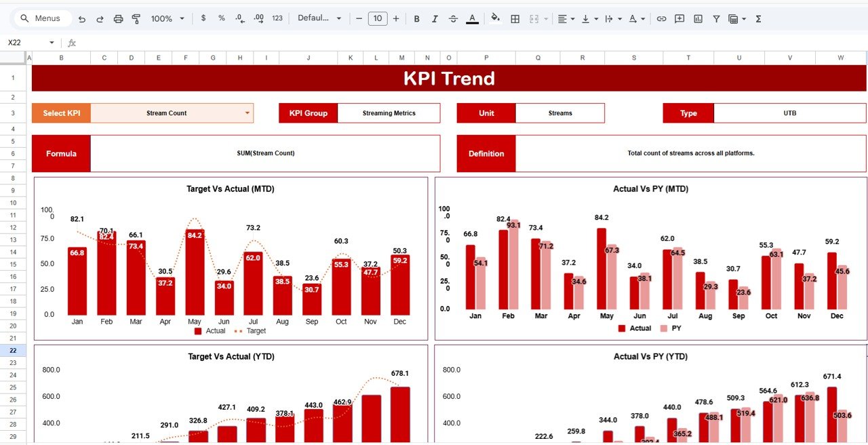Open the Stream Count KPI dropdown
Viewport: 868px width, 445px height.
coord(247,113)
